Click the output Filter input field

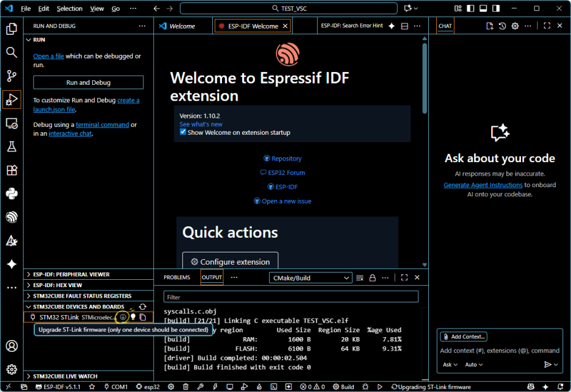(291, 297)
